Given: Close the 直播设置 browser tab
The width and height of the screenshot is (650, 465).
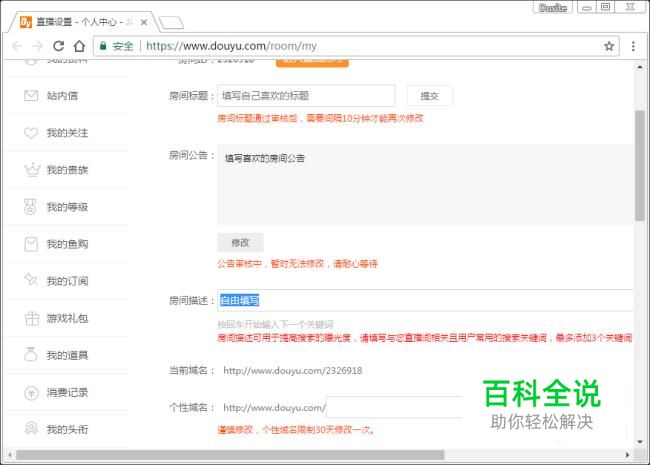Looking at the screenshot, I should tap(144, 22).
